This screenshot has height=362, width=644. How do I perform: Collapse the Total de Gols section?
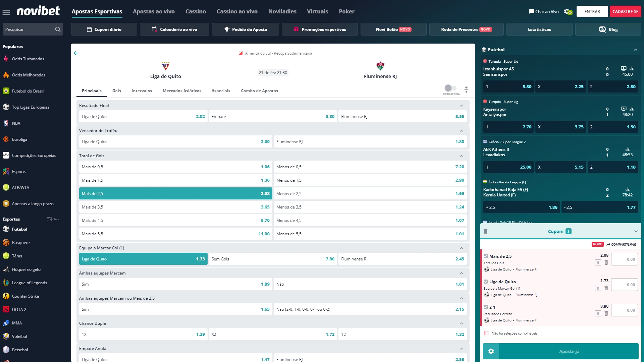462,156
